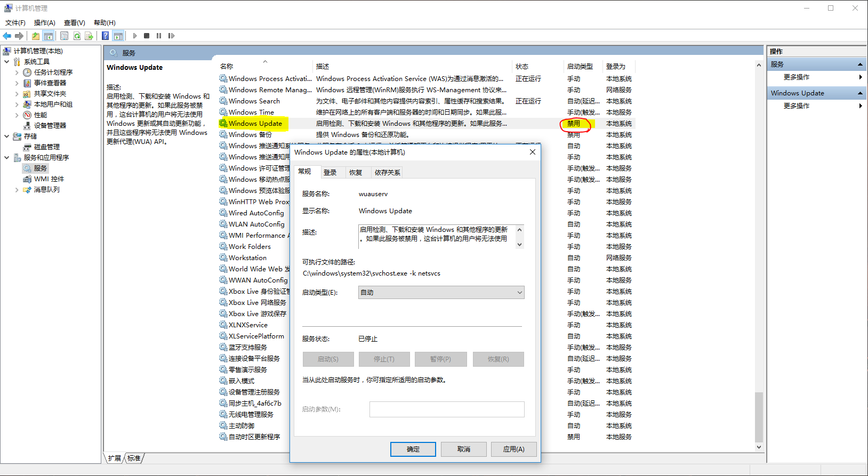Open the 查看(V) menu

[75, 23]
